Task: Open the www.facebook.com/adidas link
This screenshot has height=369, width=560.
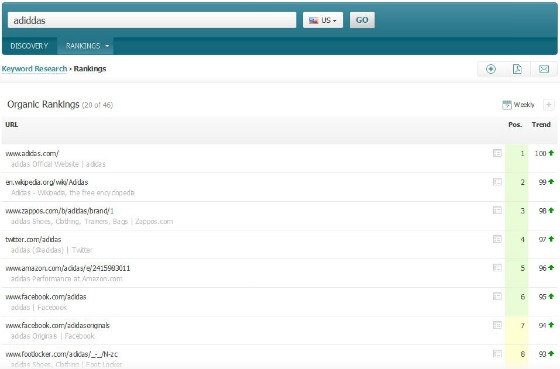Action: [x=46, y=297]
